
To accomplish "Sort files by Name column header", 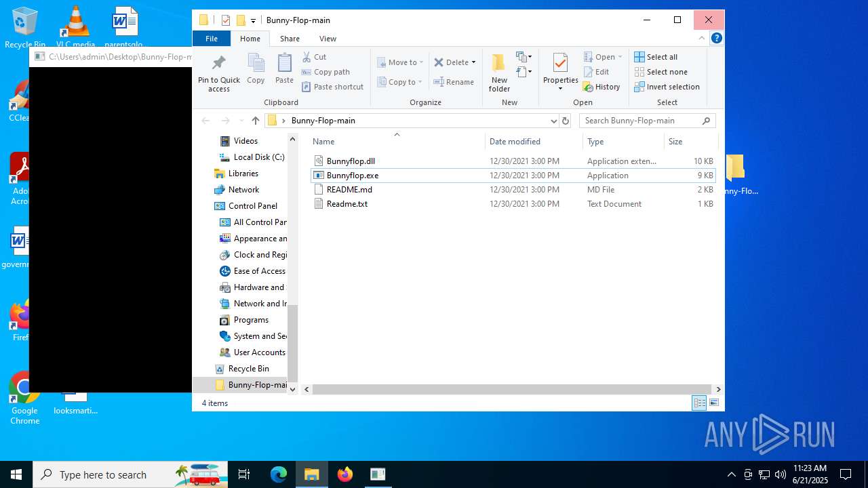I will 397,142.
